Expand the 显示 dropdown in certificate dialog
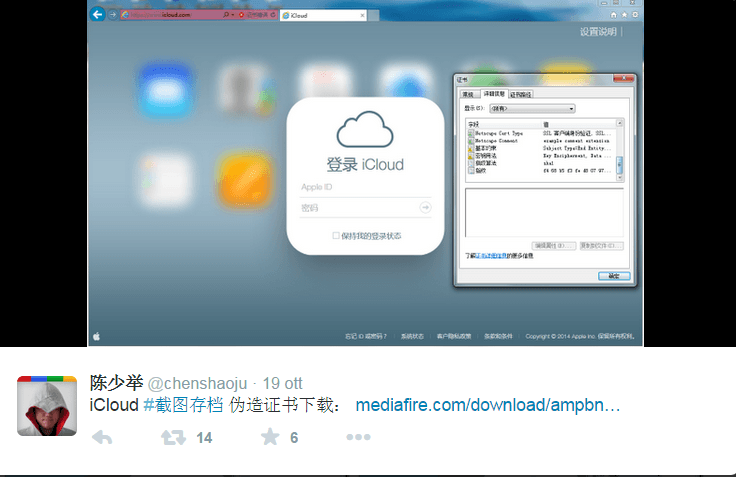This screenshot has width=736, height=477. 532,108
